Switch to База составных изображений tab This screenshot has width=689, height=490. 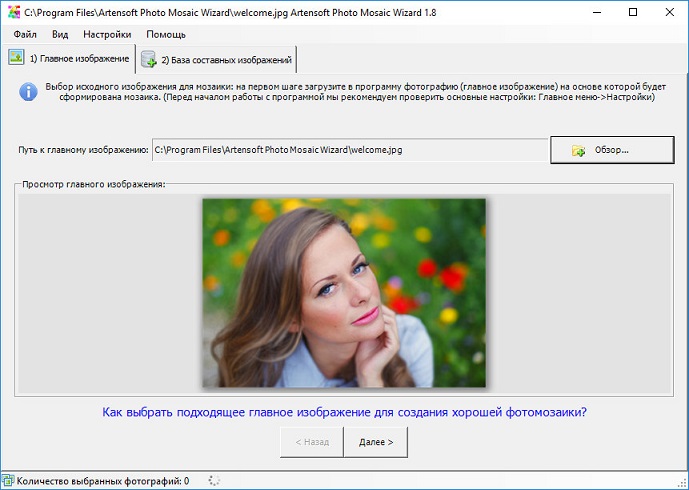point(216,60)
